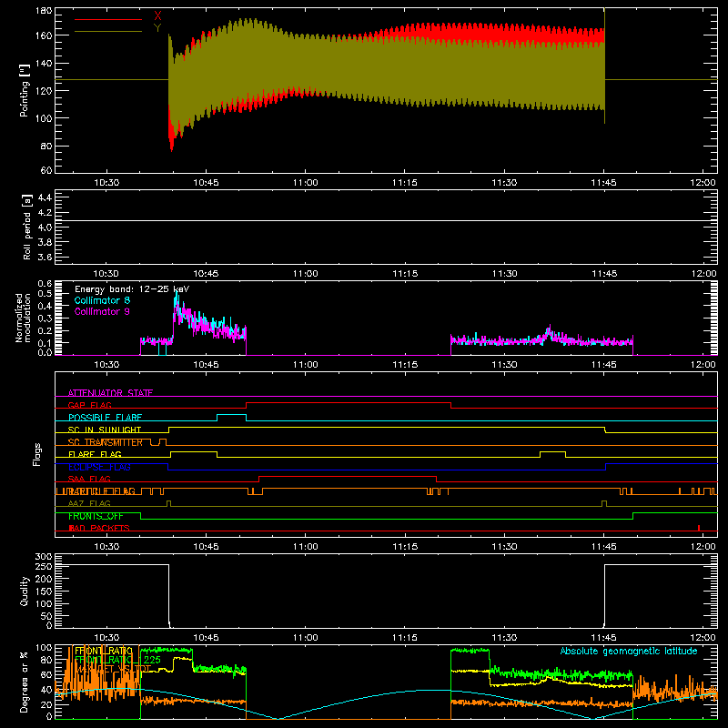
Task: Click the "0.5" tick on Normalized modulation axis
Action: [45, 293]
